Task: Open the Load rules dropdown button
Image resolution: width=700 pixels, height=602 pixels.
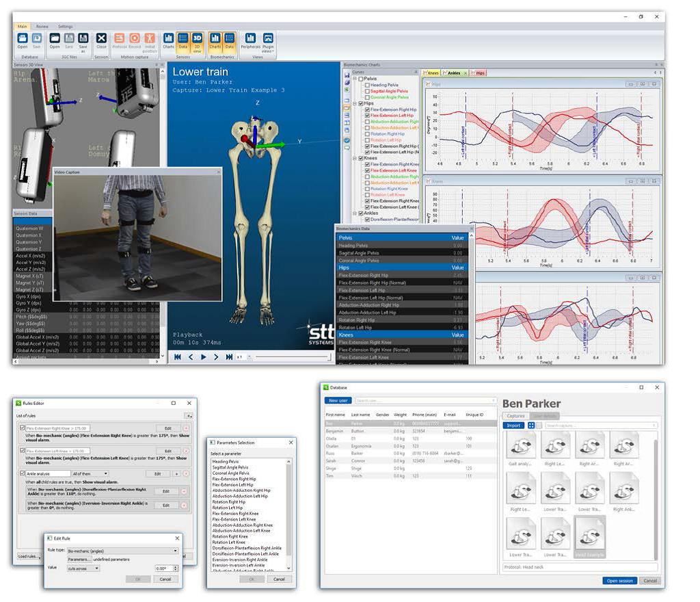Action: point(29,556)
